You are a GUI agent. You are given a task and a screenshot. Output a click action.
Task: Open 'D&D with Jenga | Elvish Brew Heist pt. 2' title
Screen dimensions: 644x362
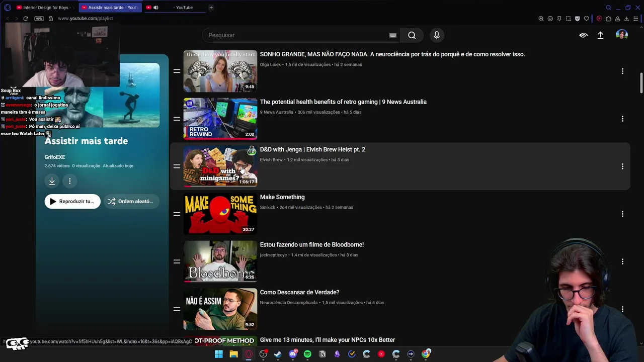312,149
